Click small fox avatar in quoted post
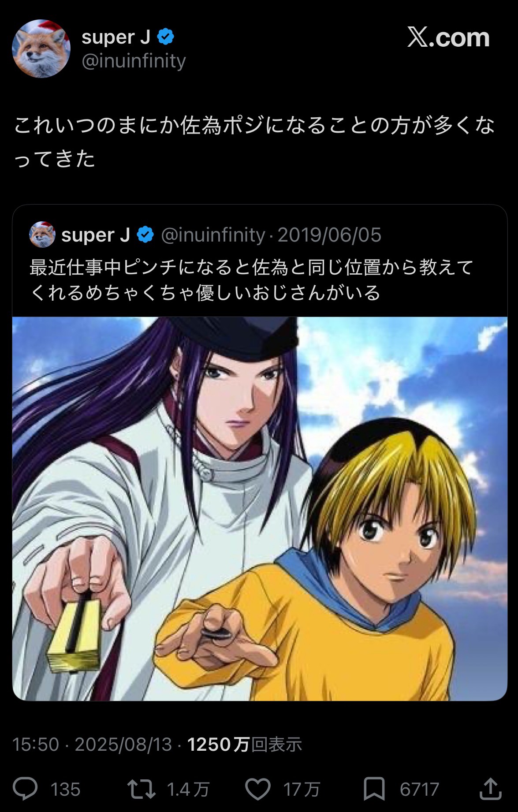 [x=42, y=235]
